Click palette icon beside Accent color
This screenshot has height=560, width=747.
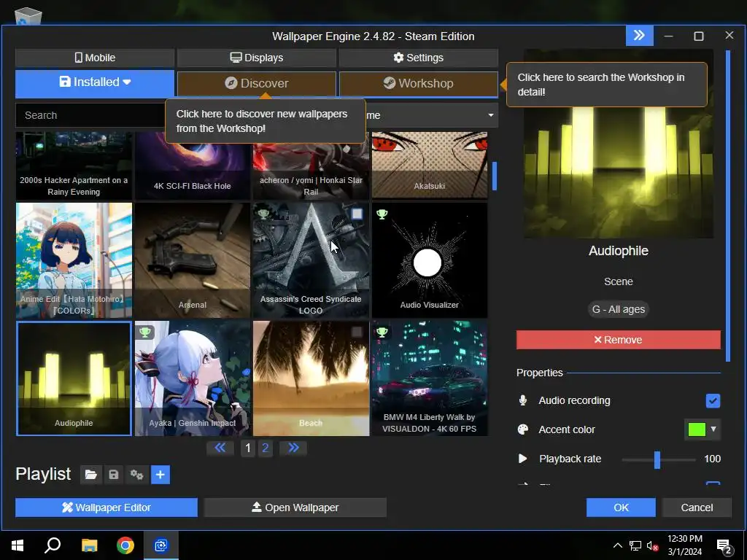[x=522, y=429]
